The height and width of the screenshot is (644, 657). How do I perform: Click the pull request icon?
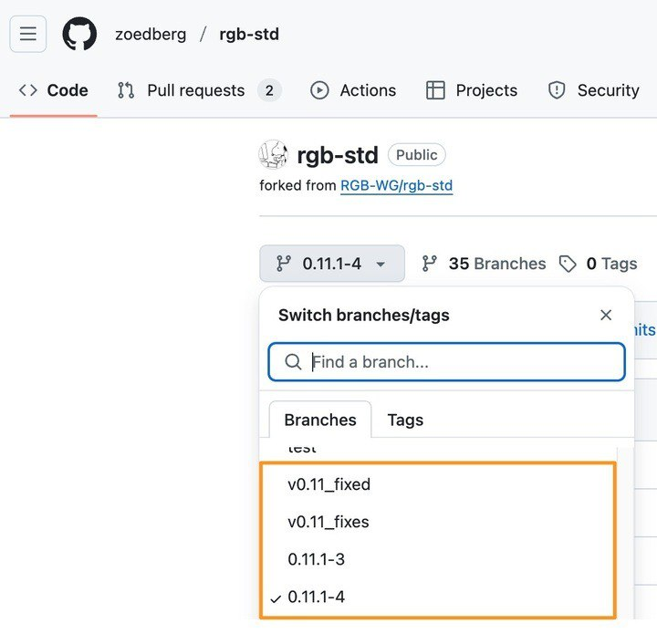(126, 90)
